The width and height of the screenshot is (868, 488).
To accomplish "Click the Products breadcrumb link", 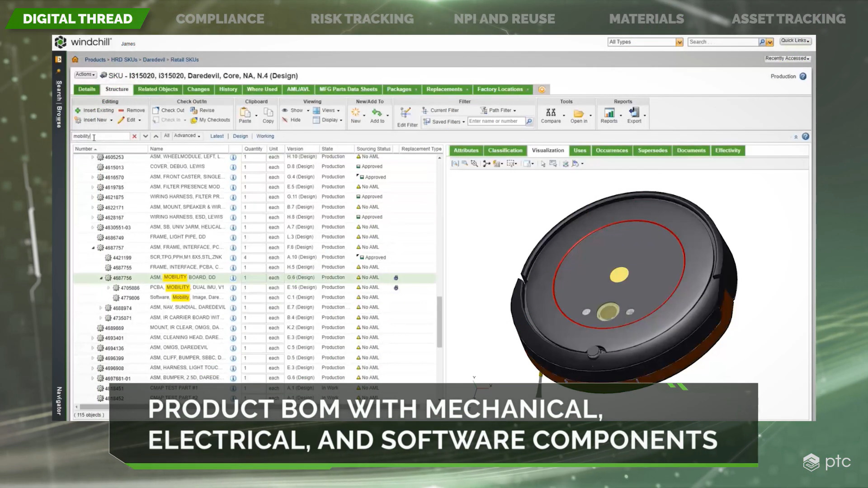I will pyautogui.click(x=95, y=60).
